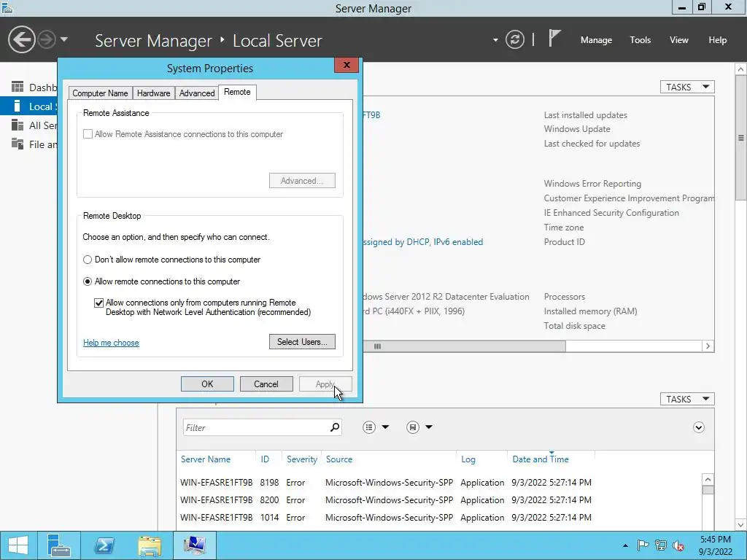Click main window scroll-down arrow
The height and width of the screenshot is (560, 747).
pos(741,525)
